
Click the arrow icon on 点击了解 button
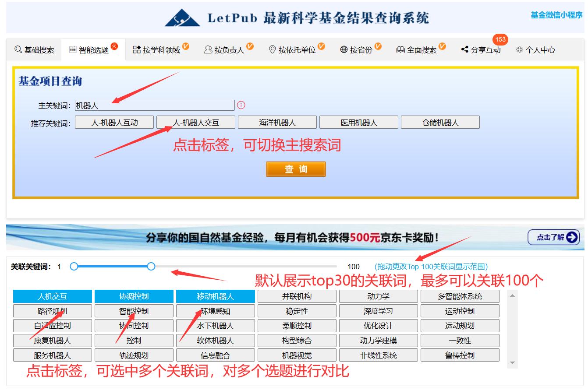coord(572,237)
